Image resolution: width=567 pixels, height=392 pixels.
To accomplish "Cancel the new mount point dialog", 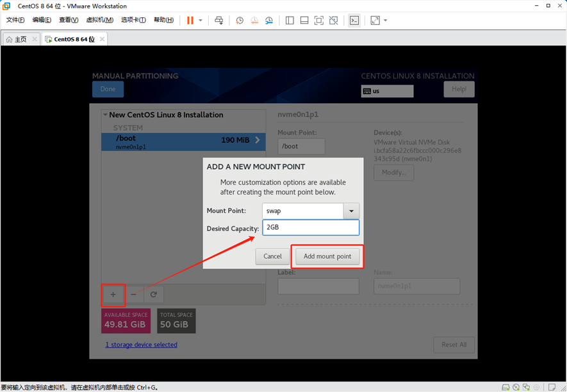I will coord(272,256).
